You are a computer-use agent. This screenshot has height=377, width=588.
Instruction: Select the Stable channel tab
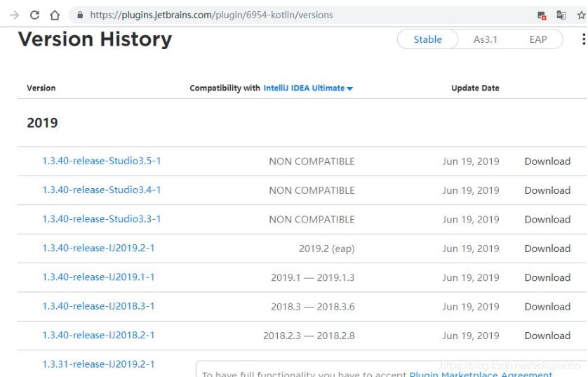[427, 39]
